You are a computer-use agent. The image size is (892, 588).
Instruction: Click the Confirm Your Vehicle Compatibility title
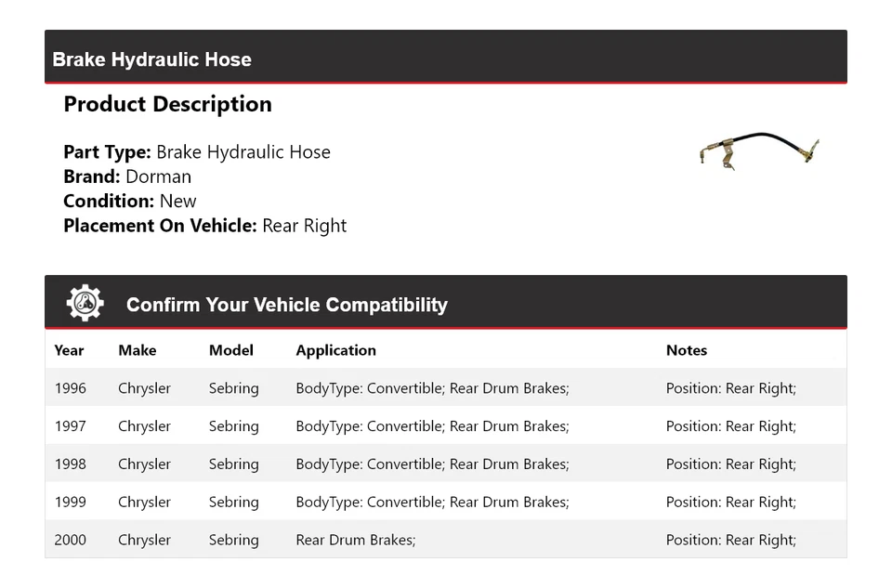[286, 305]
